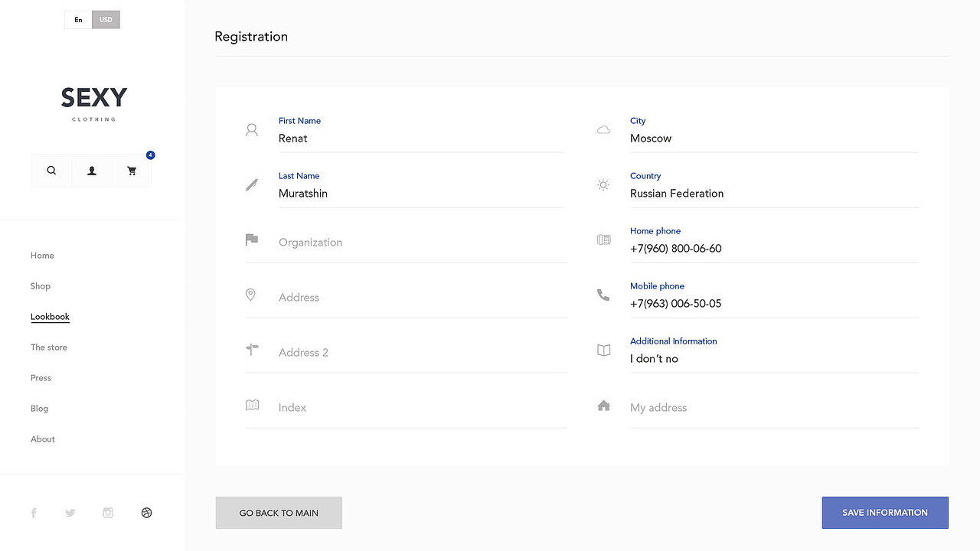Click the SEXY Clothing logo
Screen dimensions: 980x551
[x=93, y=103]
